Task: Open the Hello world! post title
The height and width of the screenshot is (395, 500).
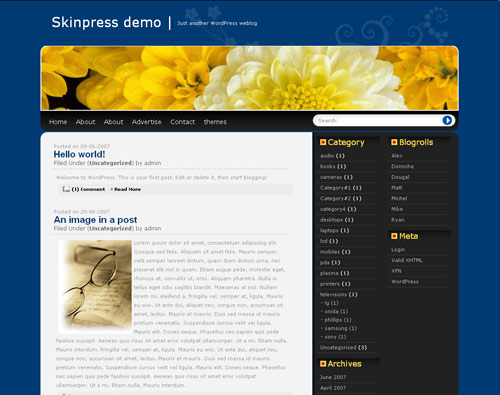Action: (79, 154)
